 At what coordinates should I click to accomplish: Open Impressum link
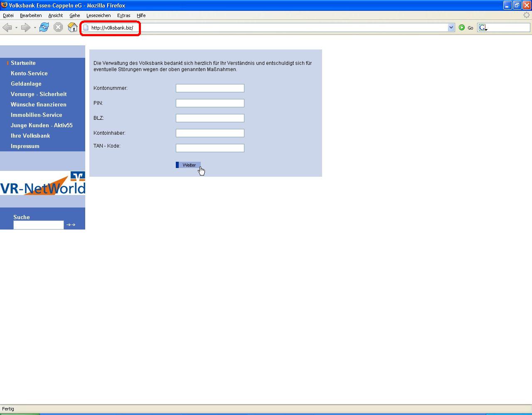(25, 146)
